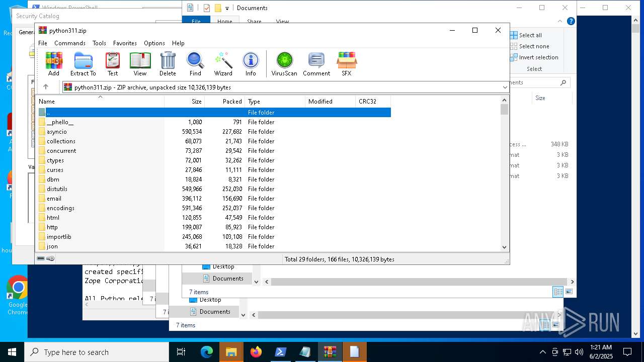
Task: Select the json folder row
Action: click(x=214, y=246)
